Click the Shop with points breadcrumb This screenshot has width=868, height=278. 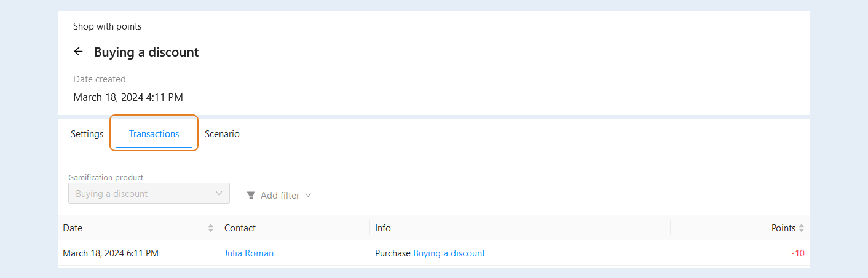[x=108, y=26]
